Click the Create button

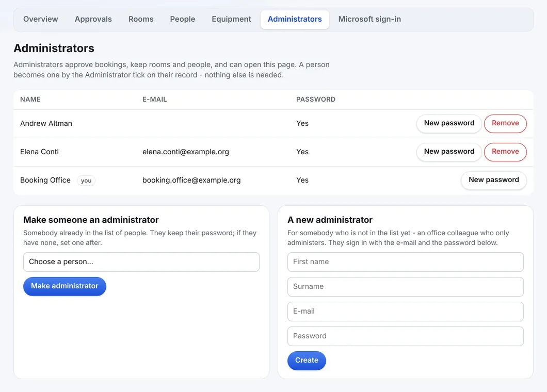pos(307,361)
